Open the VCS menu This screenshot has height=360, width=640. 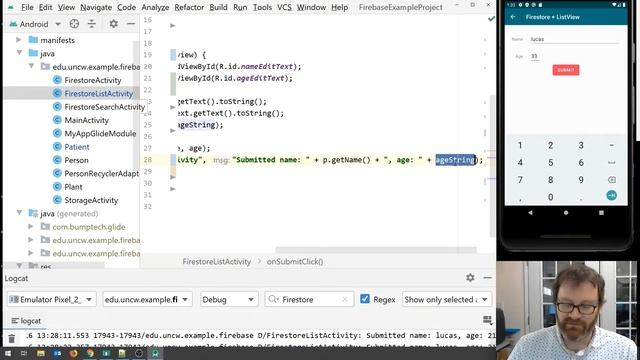click(284, 7)
